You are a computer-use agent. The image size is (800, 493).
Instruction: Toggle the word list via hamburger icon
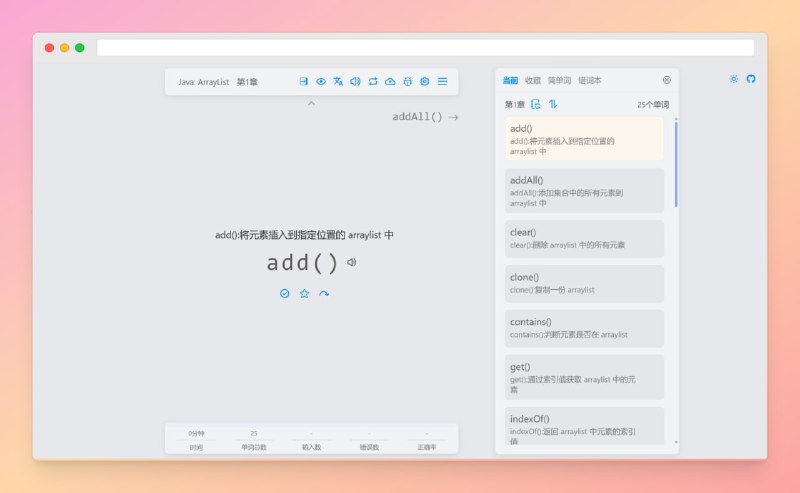click(442, 81)
